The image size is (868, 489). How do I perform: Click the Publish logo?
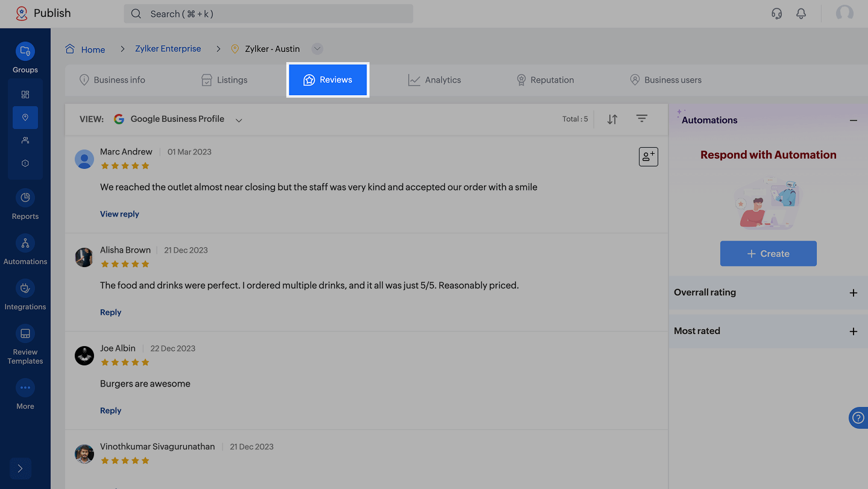(x=43, y=13)
